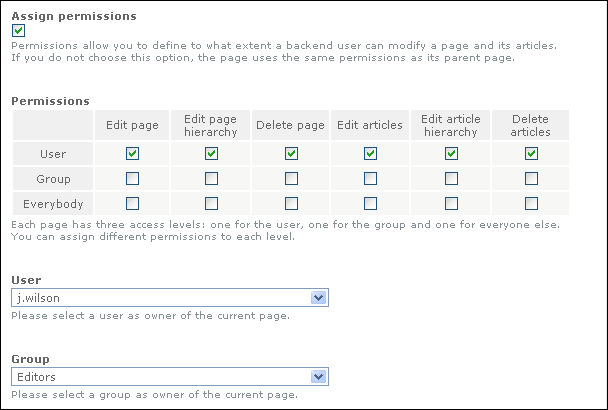Uncheck User Edit page permission
Screen dimensions: 608x410
132,153
